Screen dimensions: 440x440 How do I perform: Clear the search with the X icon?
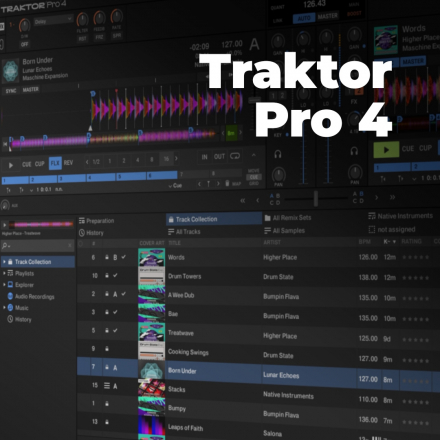70,246
